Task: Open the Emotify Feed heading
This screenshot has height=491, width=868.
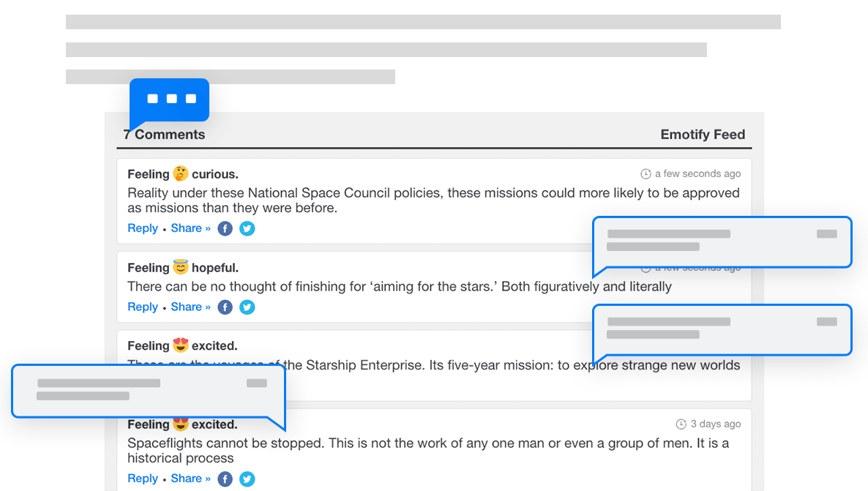Action: pyautogui.click(x=703, y=135)
